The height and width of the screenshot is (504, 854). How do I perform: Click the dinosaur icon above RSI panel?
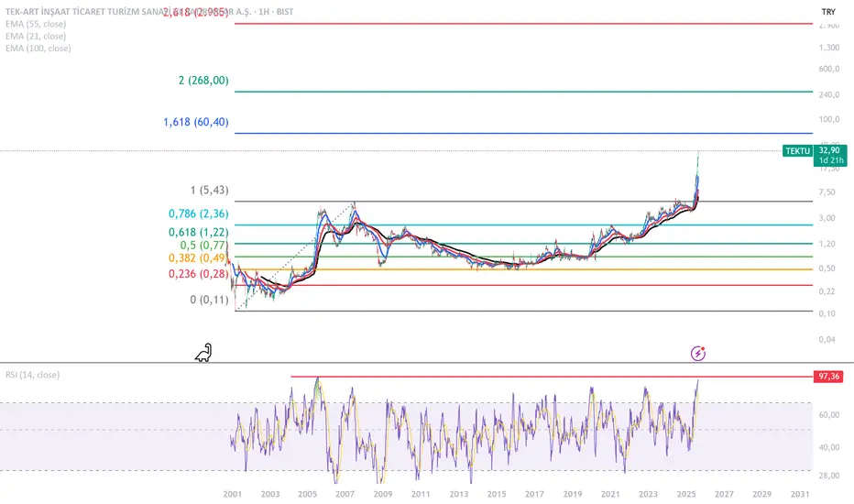tap(206, 353)
